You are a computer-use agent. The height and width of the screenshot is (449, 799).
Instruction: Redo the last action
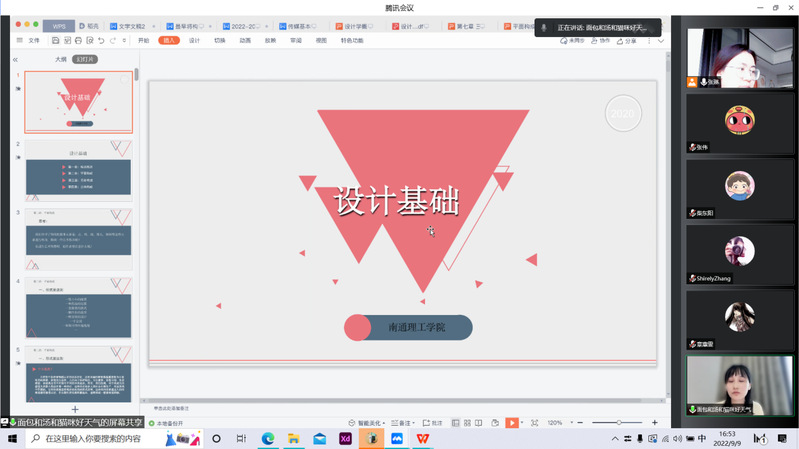coord(113,40)
